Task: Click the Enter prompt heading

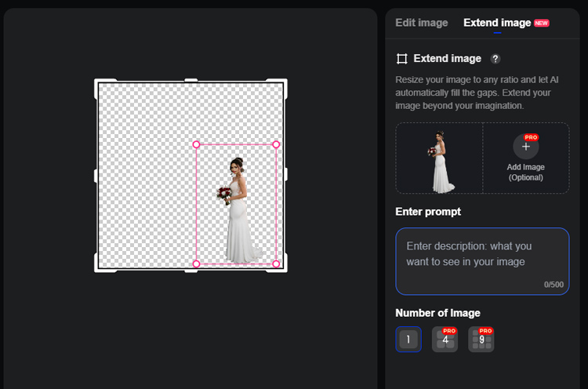Action: [x=428, y=212]
